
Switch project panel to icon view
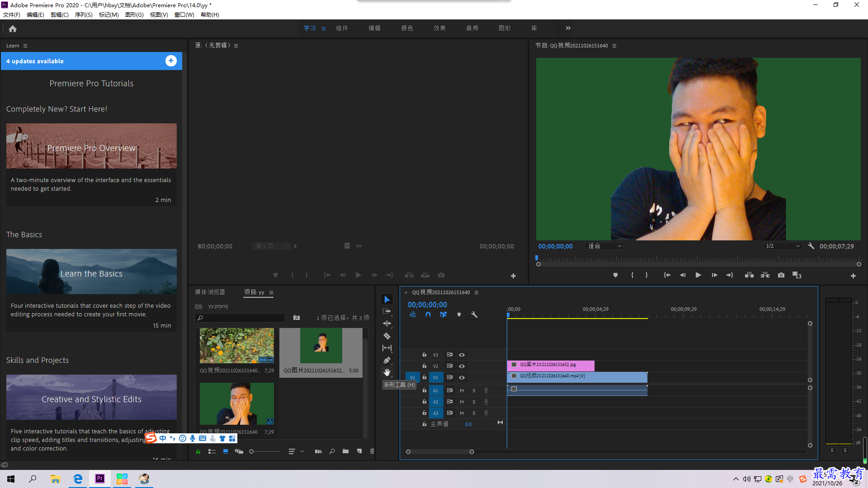tap(225, 451)
